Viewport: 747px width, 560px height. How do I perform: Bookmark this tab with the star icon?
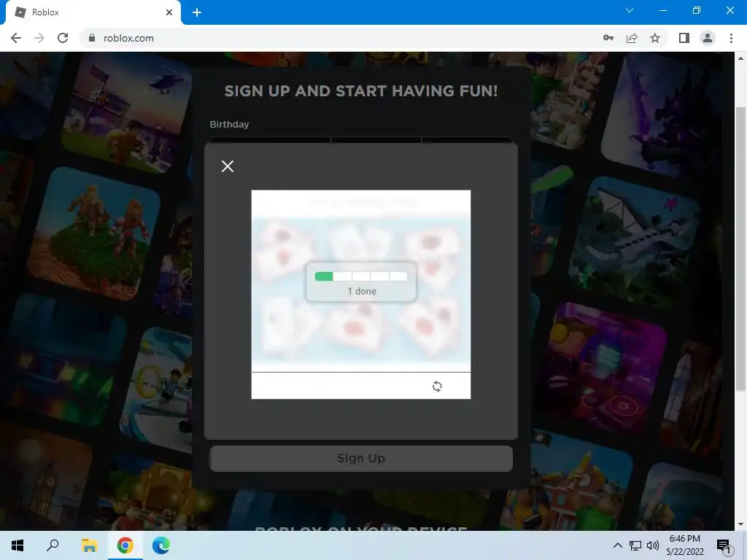(x=655, y=38)
